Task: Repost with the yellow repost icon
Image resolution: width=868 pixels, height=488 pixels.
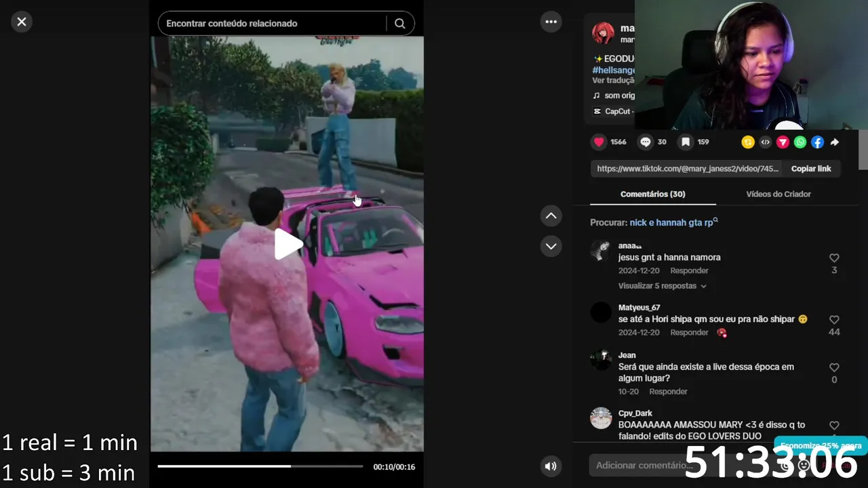Action: pyautogui.click(x=748, y=142)
